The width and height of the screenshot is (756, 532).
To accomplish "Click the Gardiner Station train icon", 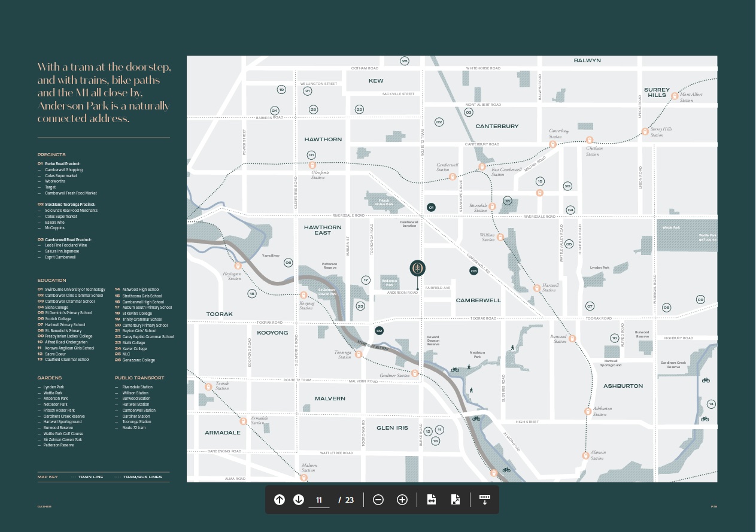I will pos(414,373).
